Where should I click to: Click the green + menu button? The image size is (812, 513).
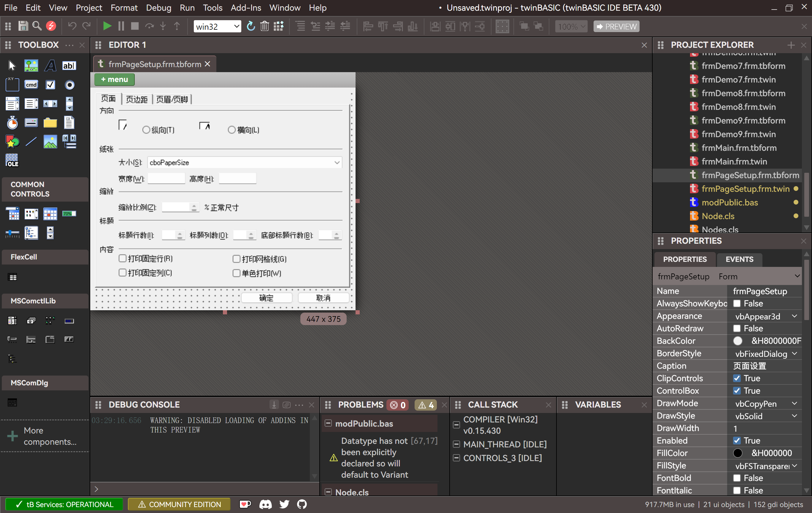114,79
